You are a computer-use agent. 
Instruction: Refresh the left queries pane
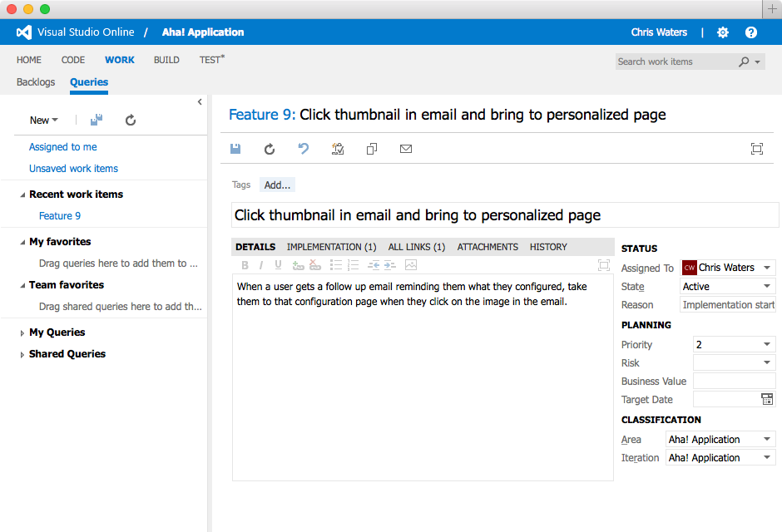(130, 120)
